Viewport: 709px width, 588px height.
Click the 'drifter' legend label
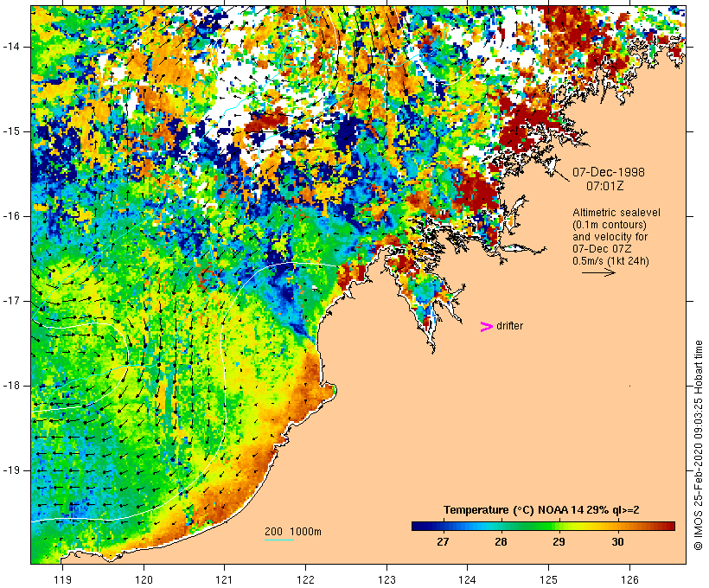click(x=509, y=326)
